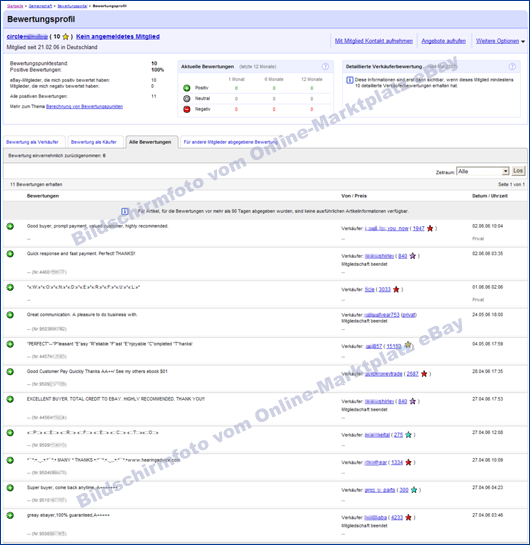Open seller score link 1947

[x=418, y=228]
